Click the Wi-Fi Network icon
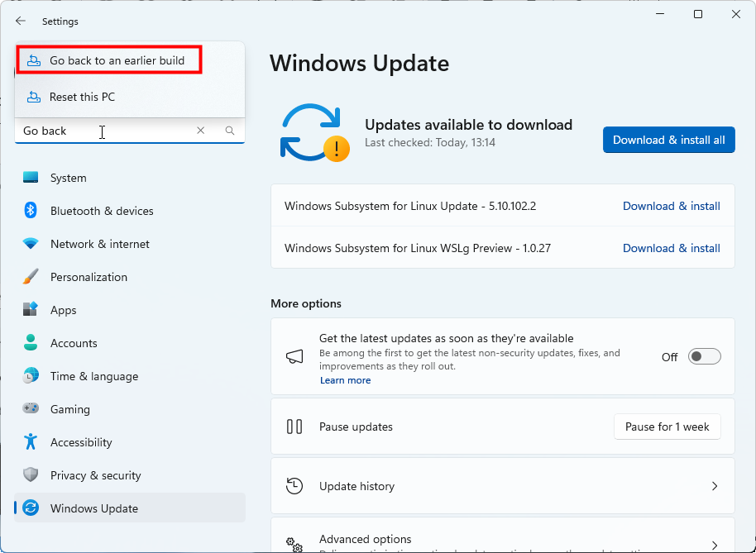This screenshot has height=553, width=756. tap(31, 244)
